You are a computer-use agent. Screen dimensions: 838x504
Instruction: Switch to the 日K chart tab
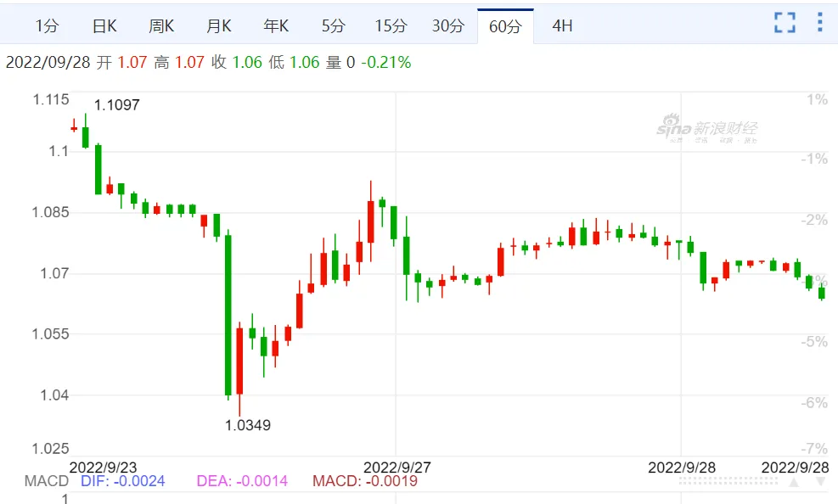coord(104,25)
